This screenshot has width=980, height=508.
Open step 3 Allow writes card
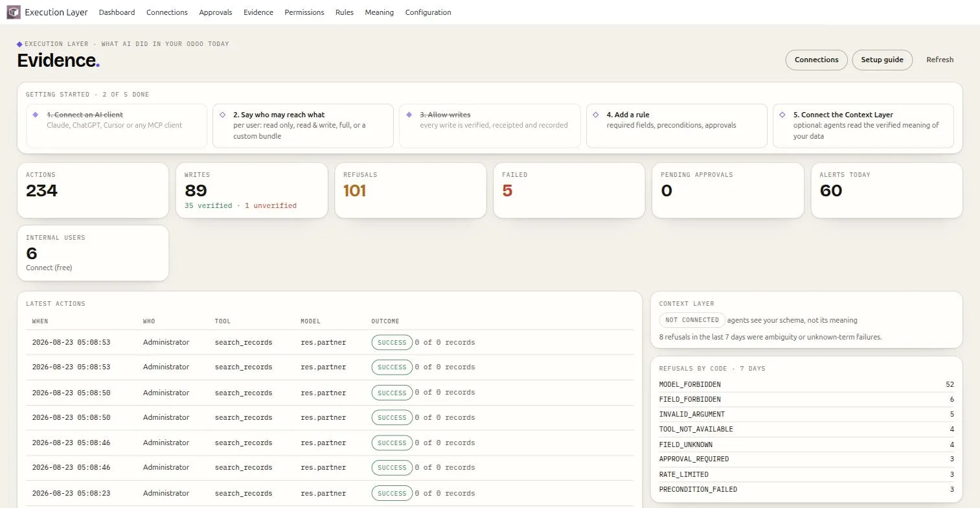click(x=490, y=126)
